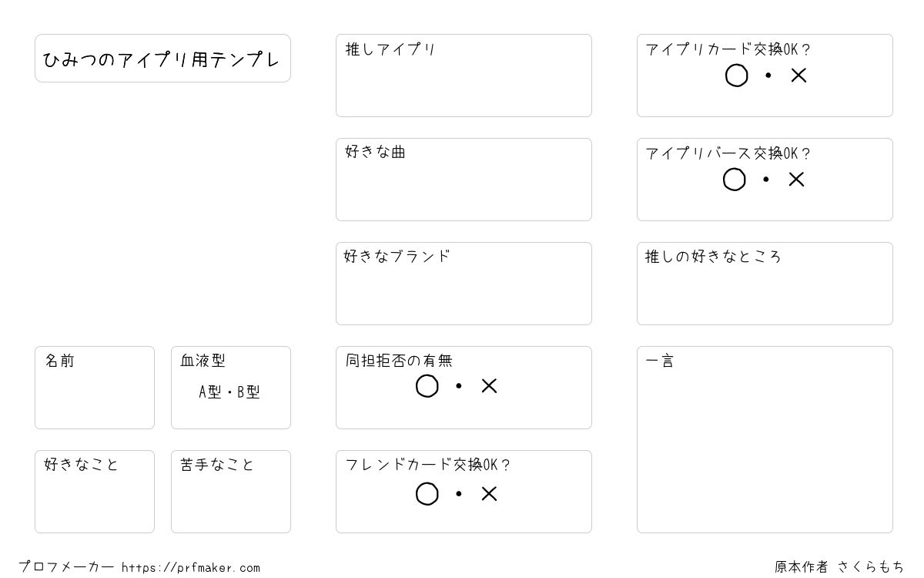Image resolution: width=924 pixels, height=578 pixels.
Task: Select the 苦手なこと box
Action: point(231,492)
